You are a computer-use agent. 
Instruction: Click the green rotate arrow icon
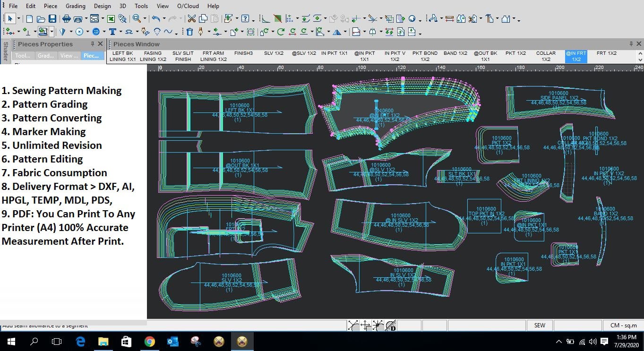pyautogui.click(x=281, y=32)
